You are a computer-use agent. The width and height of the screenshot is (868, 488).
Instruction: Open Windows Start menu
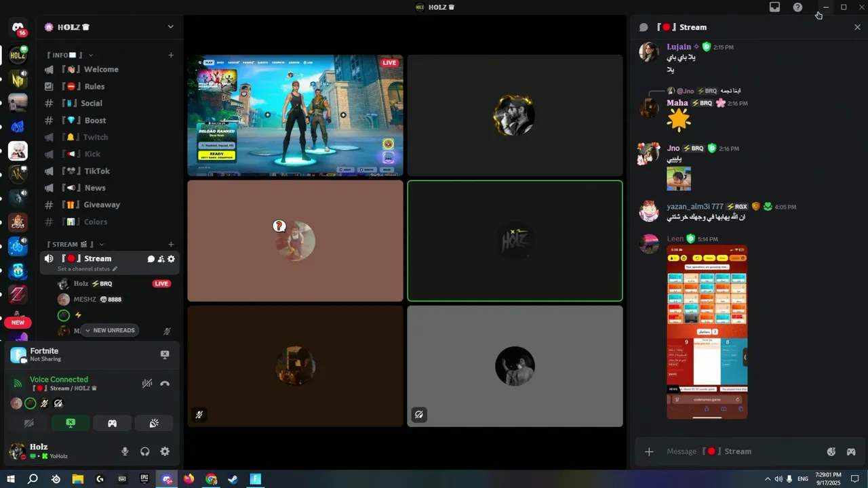click(x=10, y=479)
